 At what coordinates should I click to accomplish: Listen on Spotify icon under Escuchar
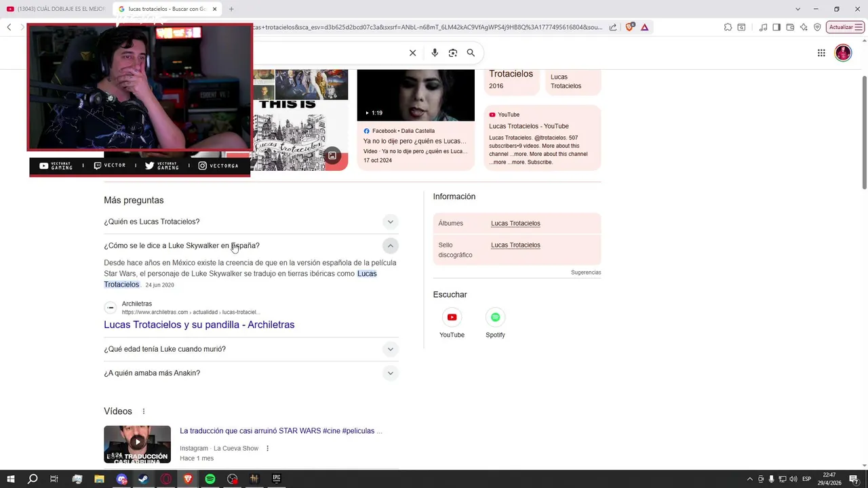(x=495, y=317)
